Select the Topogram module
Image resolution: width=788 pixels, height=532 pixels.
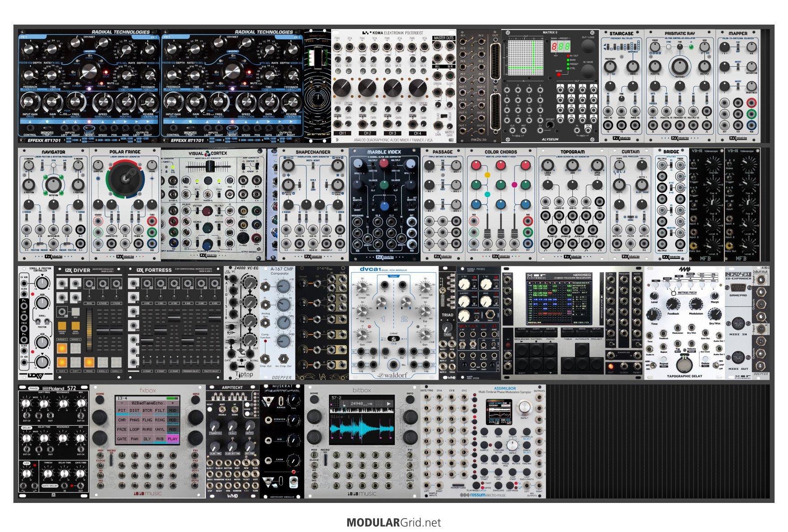[572, 205]
